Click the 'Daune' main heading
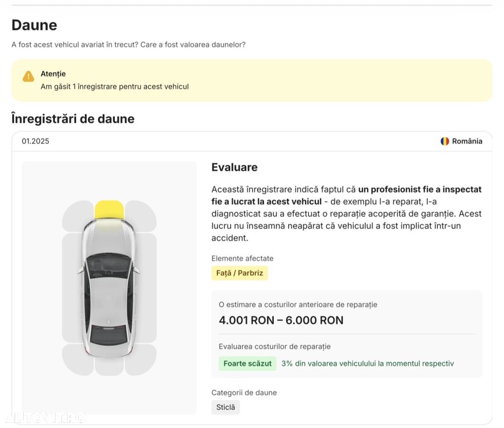 coord(34,25)
